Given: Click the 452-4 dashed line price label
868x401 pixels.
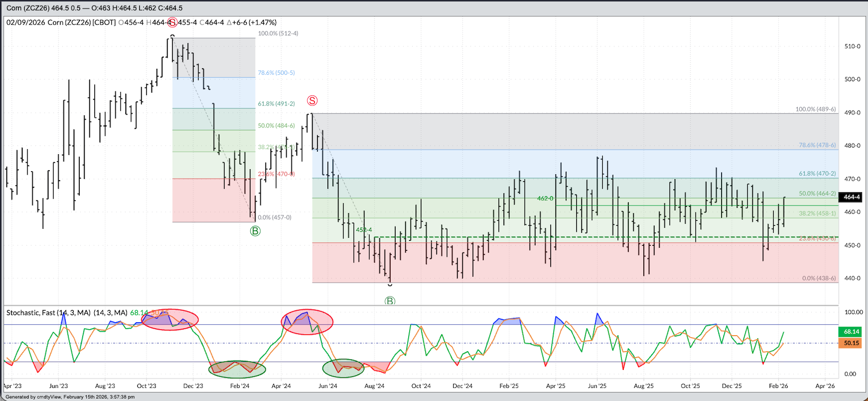Looking at the screenshot, I should pos(364,230).
